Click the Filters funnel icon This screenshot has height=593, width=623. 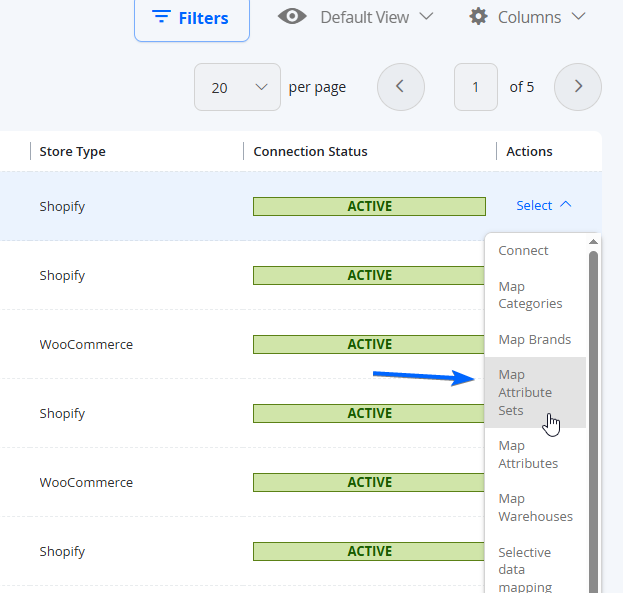pyautogui.click(x=161, y=17)
